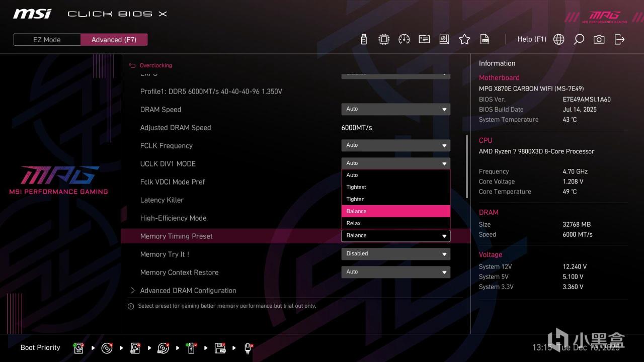Click the exit door icon
Image resolution: width=644 pixels, height=362 pixels.
pos(619,39)
